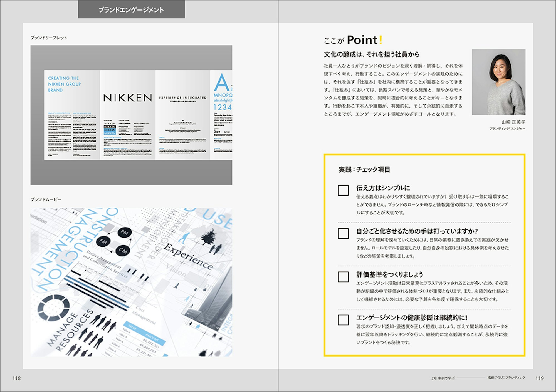Click the NIKKEN logo on the leaflet
Image resolution: width=556 pixels, height=392 pixels.
point(128,98)
